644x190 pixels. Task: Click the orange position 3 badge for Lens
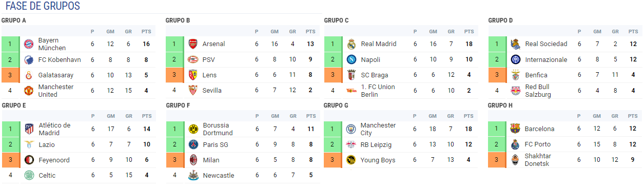pyautogui.click(x=174, y=75)
